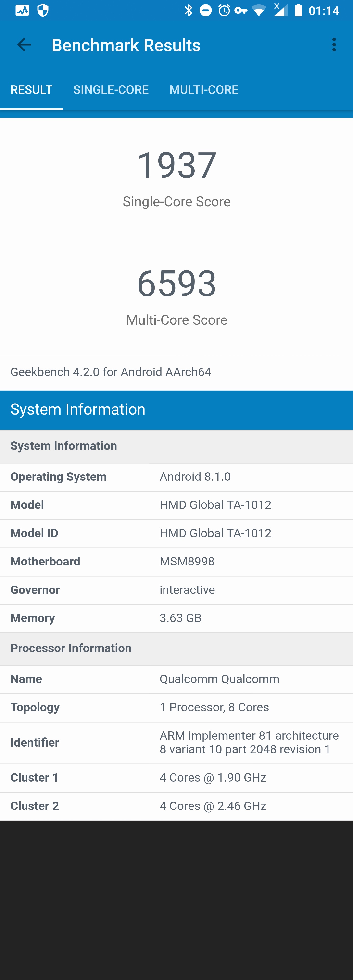Tap HMD Global TA-1012 in Model ID row
The height and width of the screenshot is (980, 353).
(x=215, y=533)
